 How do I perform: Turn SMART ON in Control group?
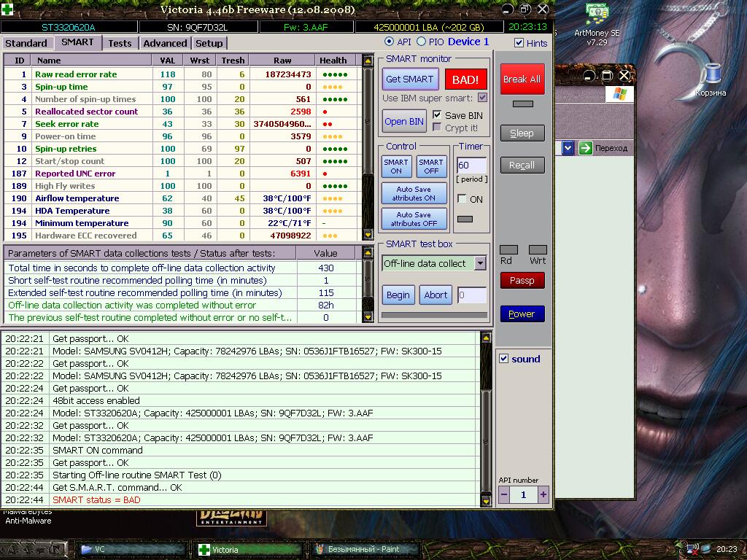click(x=396, y=166)
